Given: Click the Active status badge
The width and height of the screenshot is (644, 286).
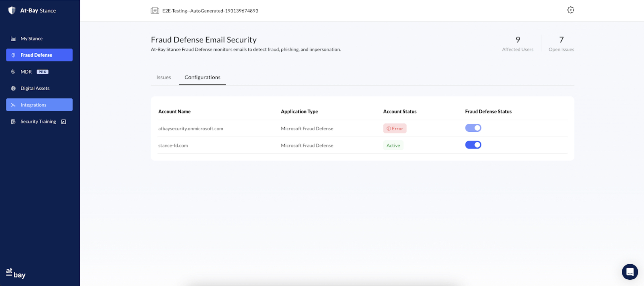Looking at the screenshot, I should tap(393, 145).
